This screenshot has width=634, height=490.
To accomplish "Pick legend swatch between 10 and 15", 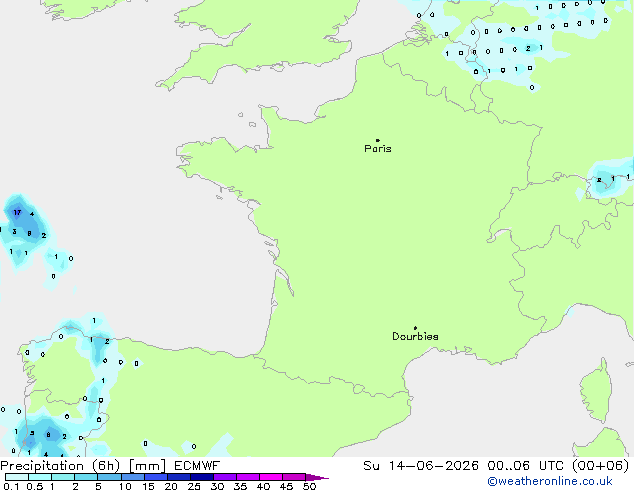I will click(x=132, y=477).
